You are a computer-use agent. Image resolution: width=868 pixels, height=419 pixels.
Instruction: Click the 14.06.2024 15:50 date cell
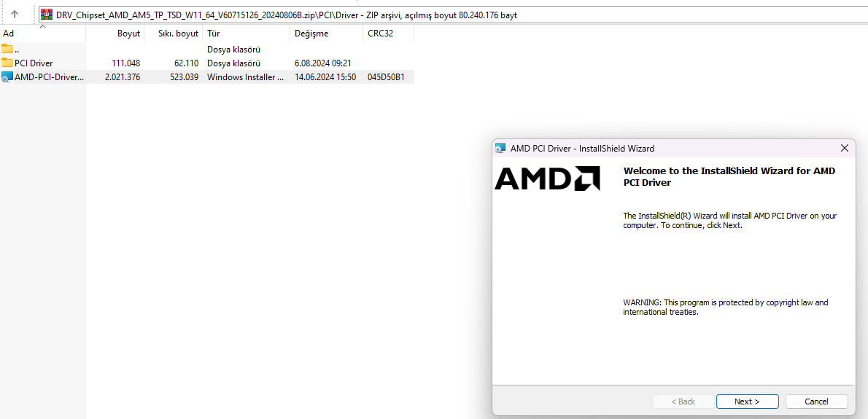[325, 77]
